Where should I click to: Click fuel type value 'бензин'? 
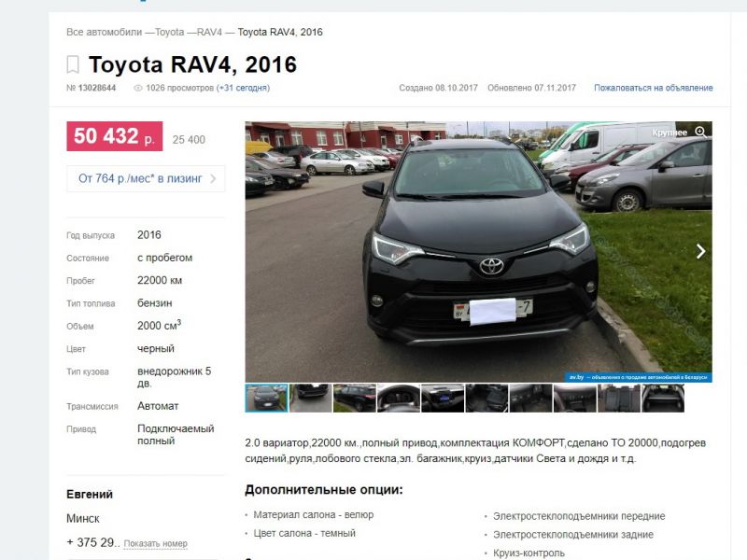[155, 302]
